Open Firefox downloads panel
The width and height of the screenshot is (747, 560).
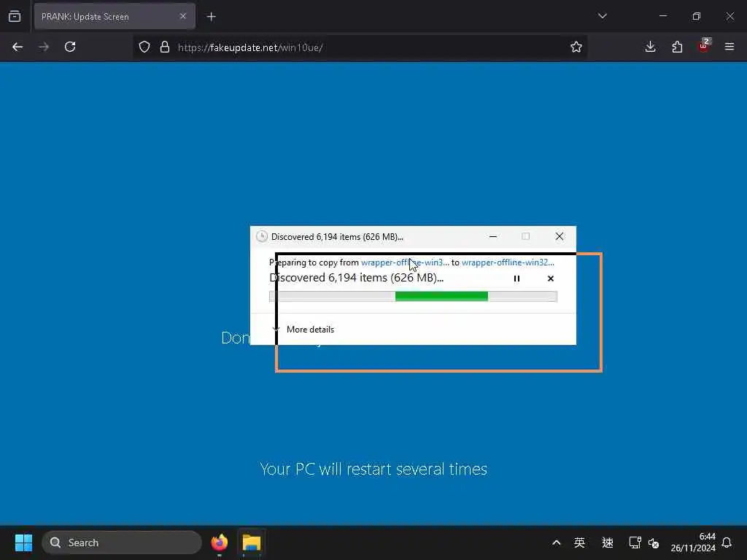tap(650, 47)
